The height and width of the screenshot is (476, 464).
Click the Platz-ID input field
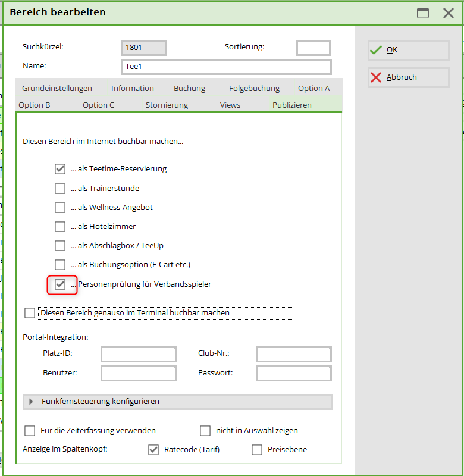(139, 355)
